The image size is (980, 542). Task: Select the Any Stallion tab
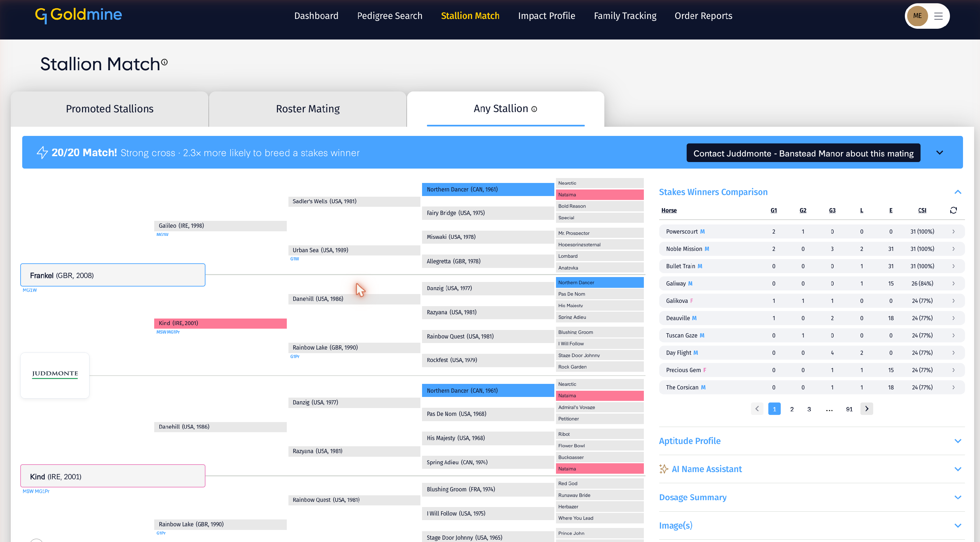coord(506,109)
